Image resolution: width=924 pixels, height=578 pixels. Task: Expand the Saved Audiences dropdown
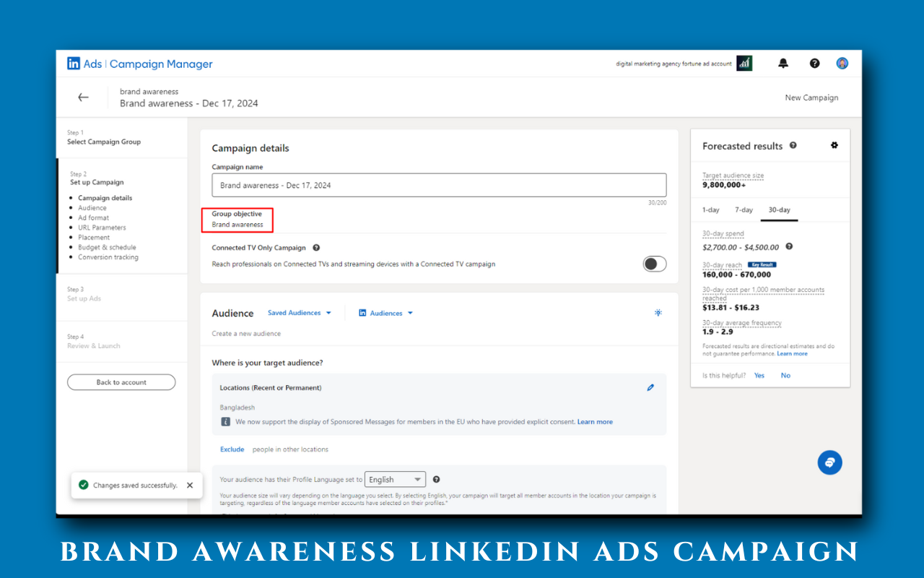300,313
